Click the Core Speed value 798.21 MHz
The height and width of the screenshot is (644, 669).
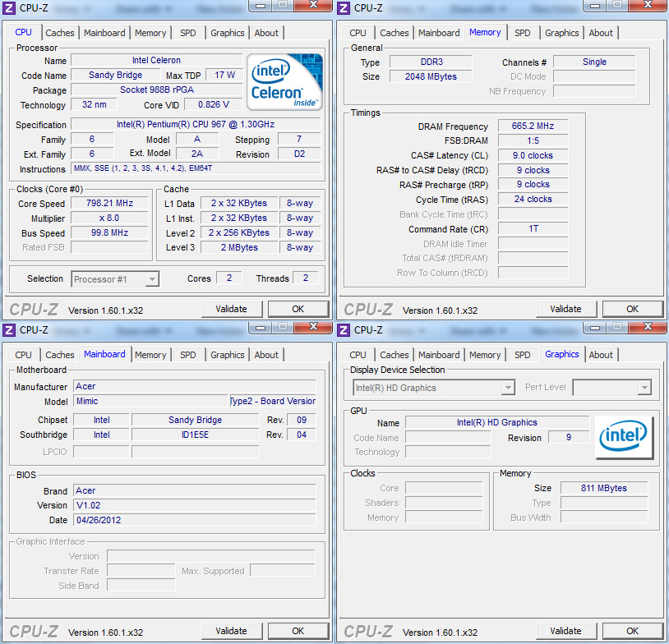pos(109,204)
